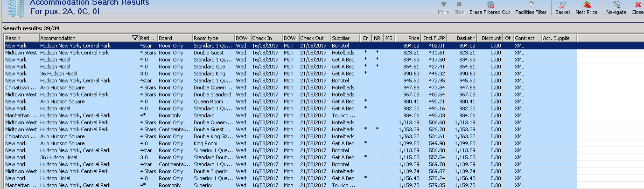Click the Of column header

(x=508, y=38)
